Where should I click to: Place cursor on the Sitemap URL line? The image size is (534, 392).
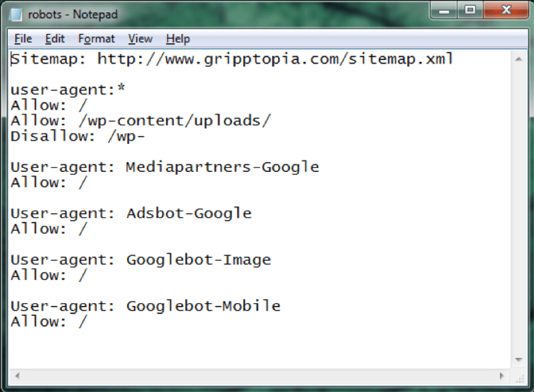click(227, 58)
